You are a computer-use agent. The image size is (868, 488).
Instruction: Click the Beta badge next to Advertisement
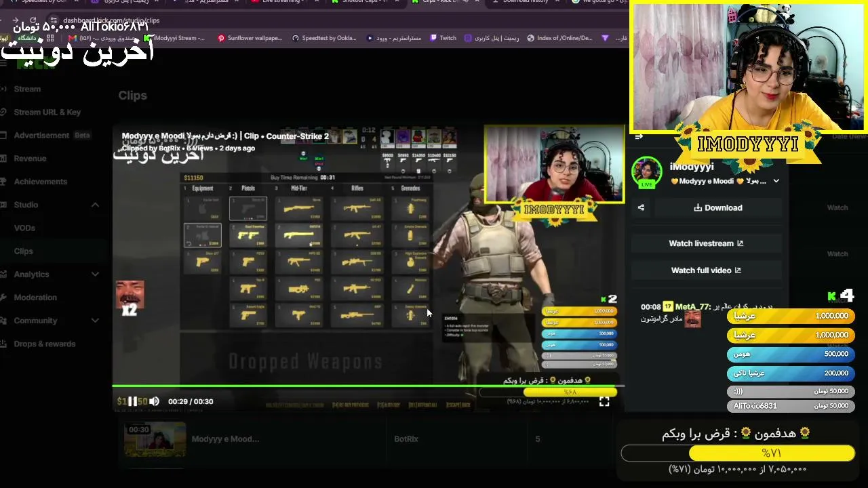coord(82,135)
